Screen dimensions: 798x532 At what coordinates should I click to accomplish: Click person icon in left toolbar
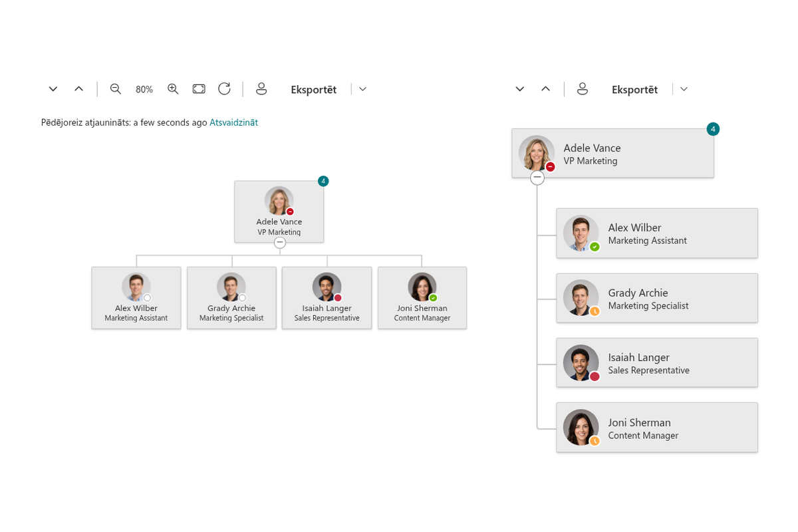tap(261, 89)
